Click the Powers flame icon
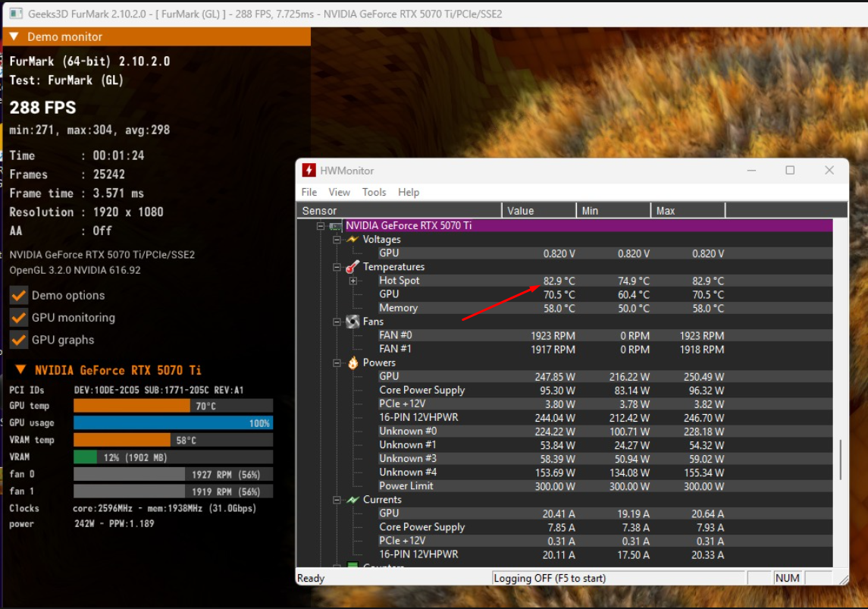Screen dimensions: 868x609 coord(353,363)
